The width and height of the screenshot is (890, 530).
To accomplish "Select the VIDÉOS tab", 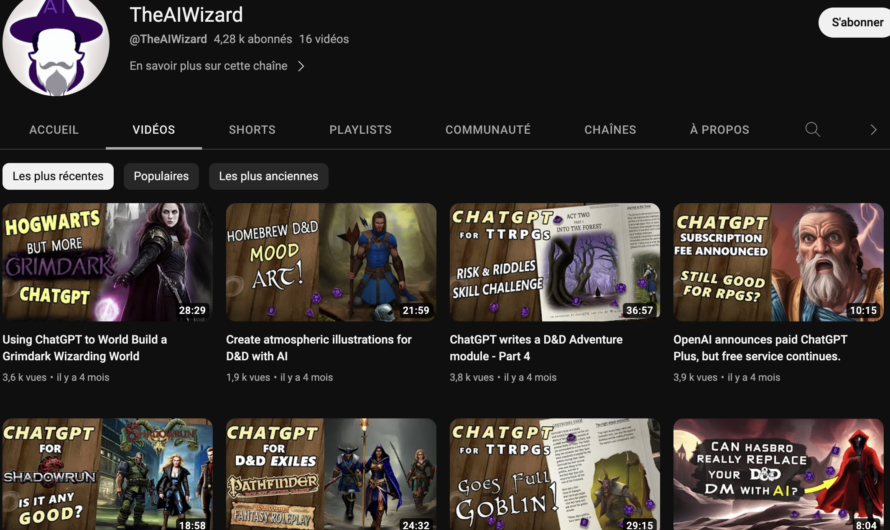I will click(154, 130).
